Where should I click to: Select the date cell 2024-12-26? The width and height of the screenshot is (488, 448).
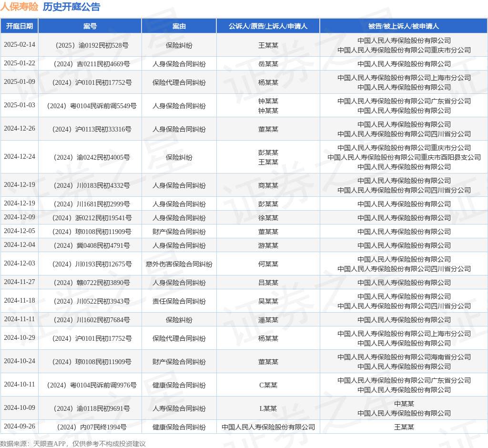click(x=19, y=129)
